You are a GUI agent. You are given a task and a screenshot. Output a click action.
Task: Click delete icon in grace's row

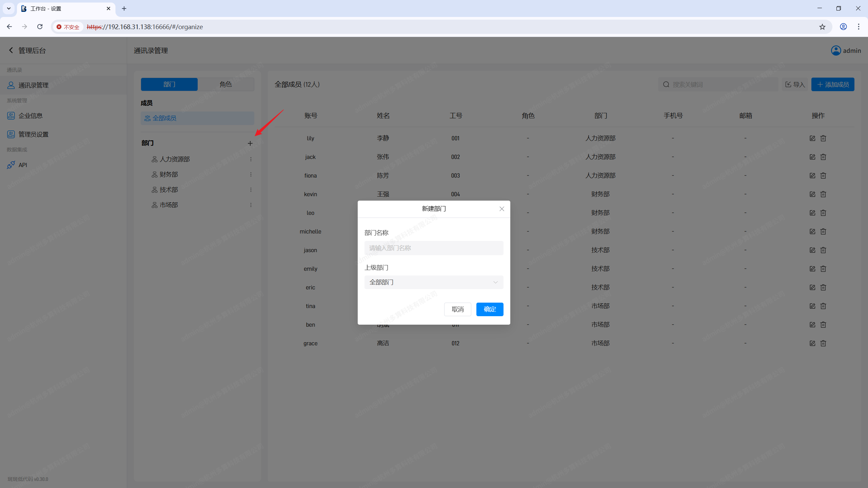(x=823, y=343)
